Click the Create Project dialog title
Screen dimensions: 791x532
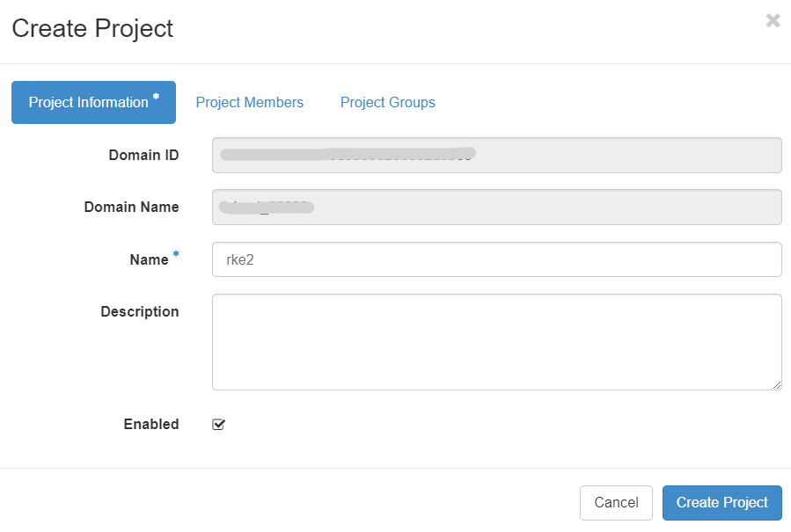(x=92, y=28)
